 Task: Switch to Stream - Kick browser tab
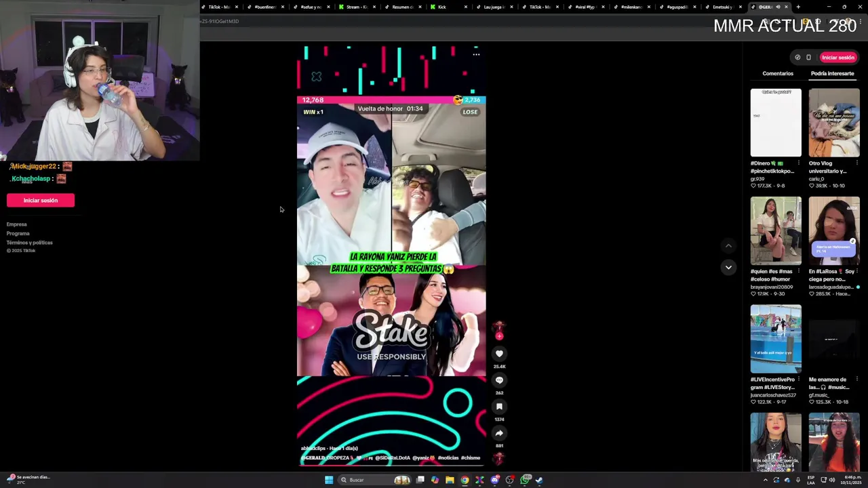[356, 7]
